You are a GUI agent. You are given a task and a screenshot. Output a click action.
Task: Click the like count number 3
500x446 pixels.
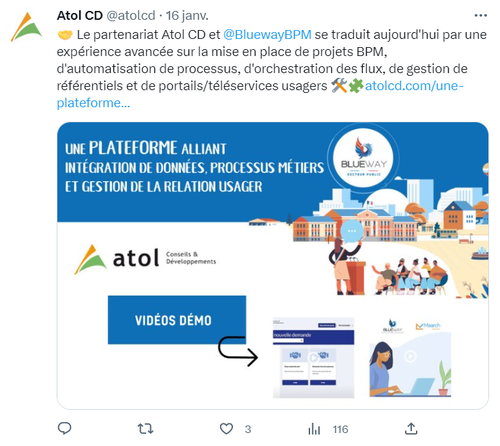pyautogui.click(x=248, y=429)
